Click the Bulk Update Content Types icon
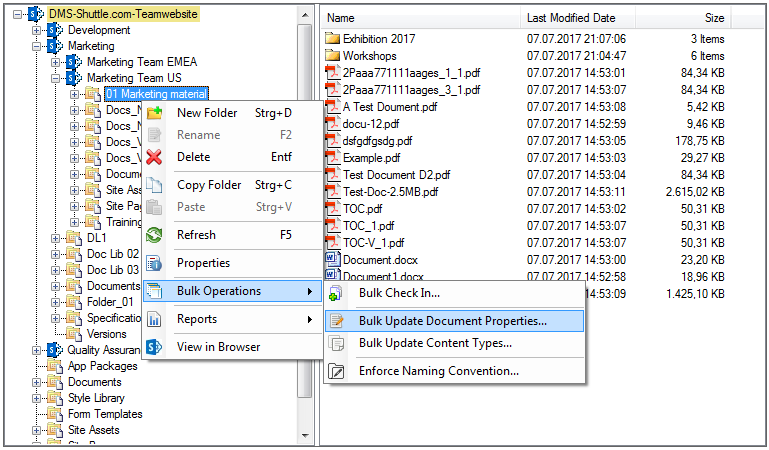Screen dimensions: 769x450 click(x=336, y=343)
